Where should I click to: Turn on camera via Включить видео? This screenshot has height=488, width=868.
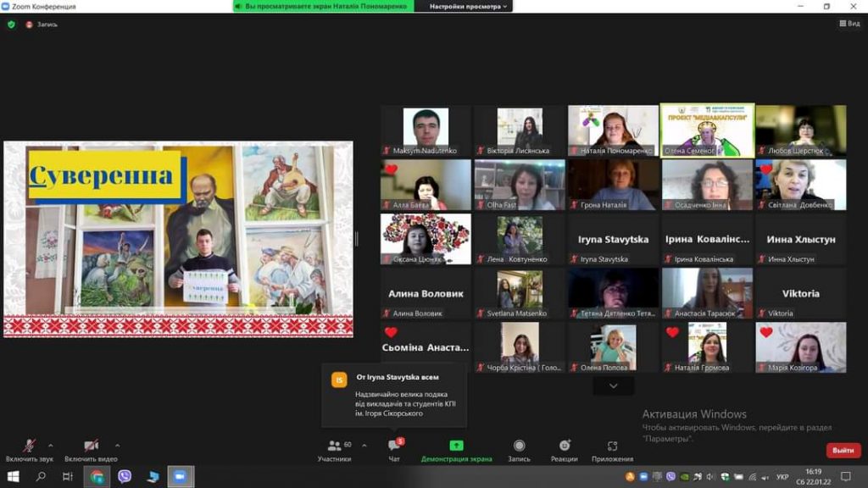(91, 451)
